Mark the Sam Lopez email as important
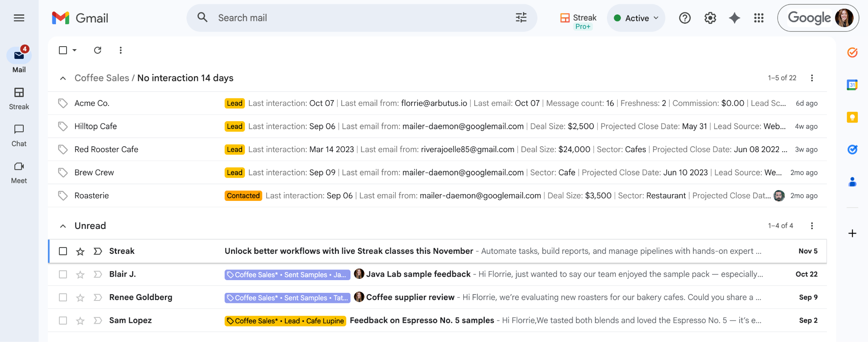The image size is (868, 342). point(98,320)
